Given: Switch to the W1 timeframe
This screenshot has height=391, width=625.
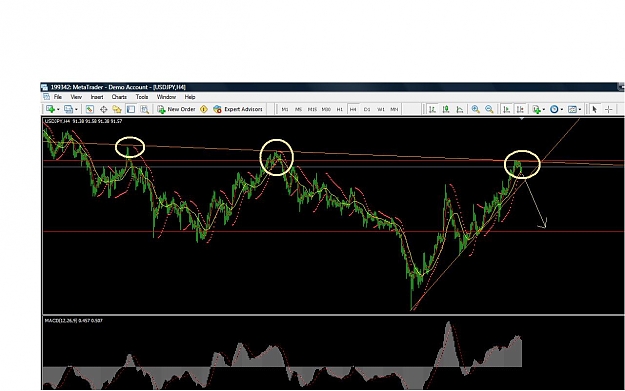Looking at the screenshot, I should pyautogui.click(x=381, y=109).
